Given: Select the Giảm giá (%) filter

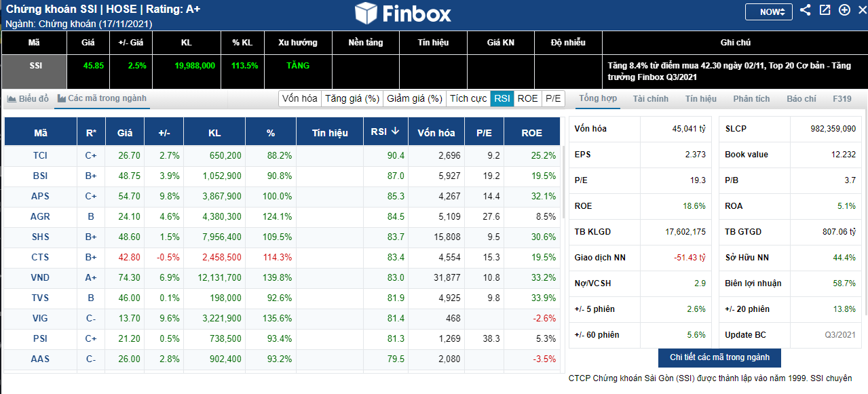Looking at the screenshot, I should coord(414,98).
